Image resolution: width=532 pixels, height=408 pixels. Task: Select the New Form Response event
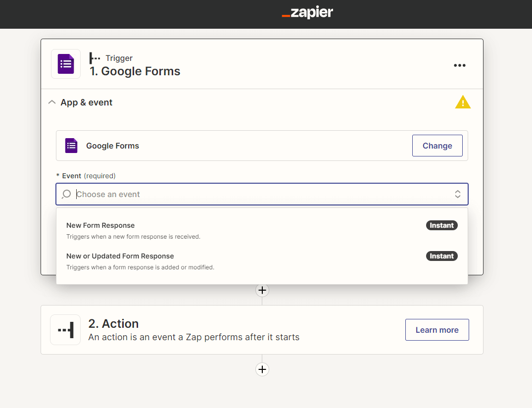click(262, 230)
